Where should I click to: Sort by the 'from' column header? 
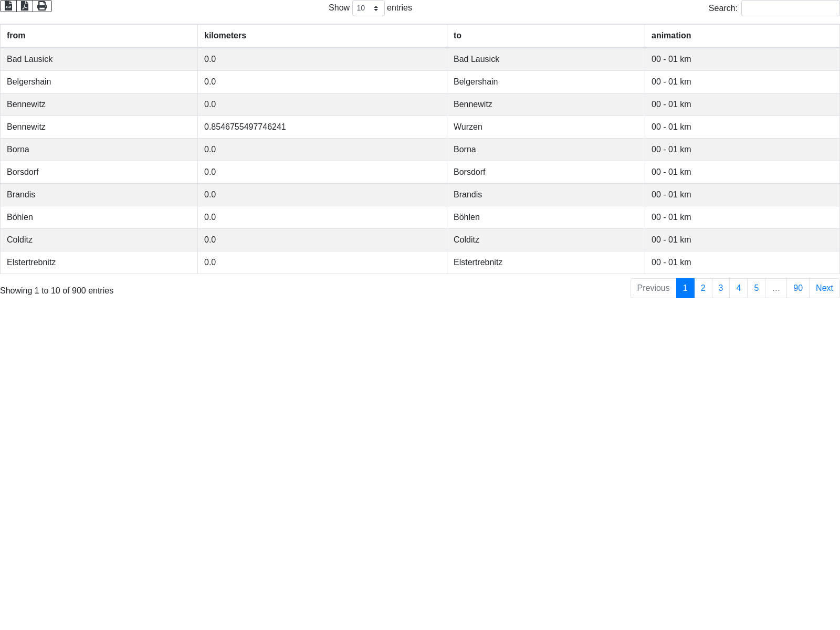click(x=16, y=36)
